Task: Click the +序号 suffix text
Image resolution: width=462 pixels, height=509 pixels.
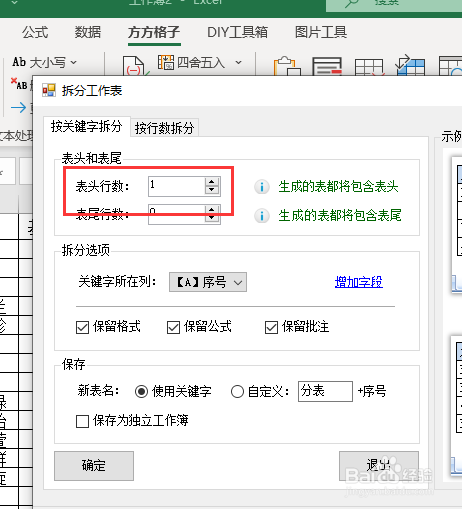Action: coord(372,391)
